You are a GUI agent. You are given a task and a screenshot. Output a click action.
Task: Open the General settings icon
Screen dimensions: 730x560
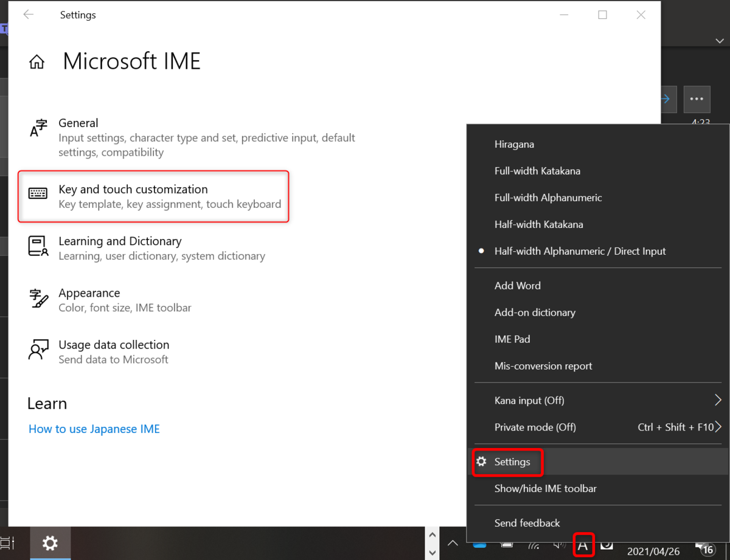[38, 129]
